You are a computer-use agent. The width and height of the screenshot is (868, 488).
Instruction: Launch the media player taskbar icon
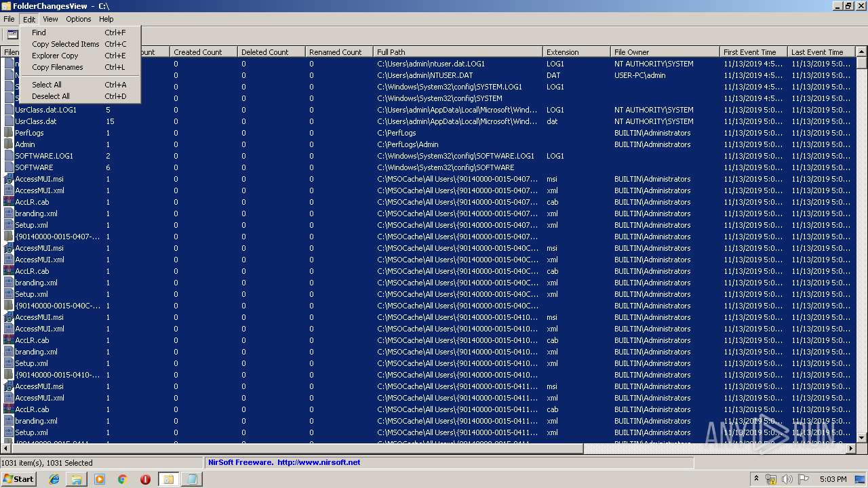(x=100, y=479)
